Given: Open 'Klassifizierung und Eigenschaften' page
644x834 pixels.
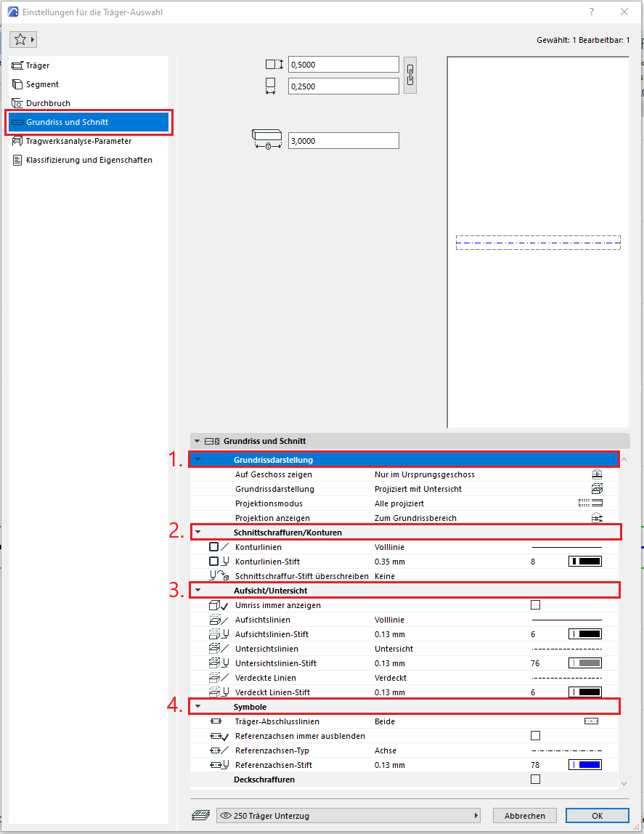Looking at the screenshot, I should [89, 160].
